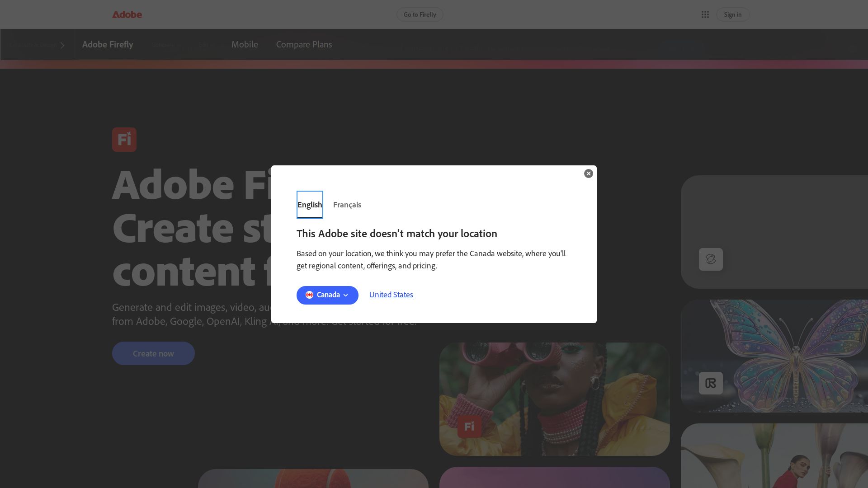Open the woman with binoculars image

(x=555, y=399)
